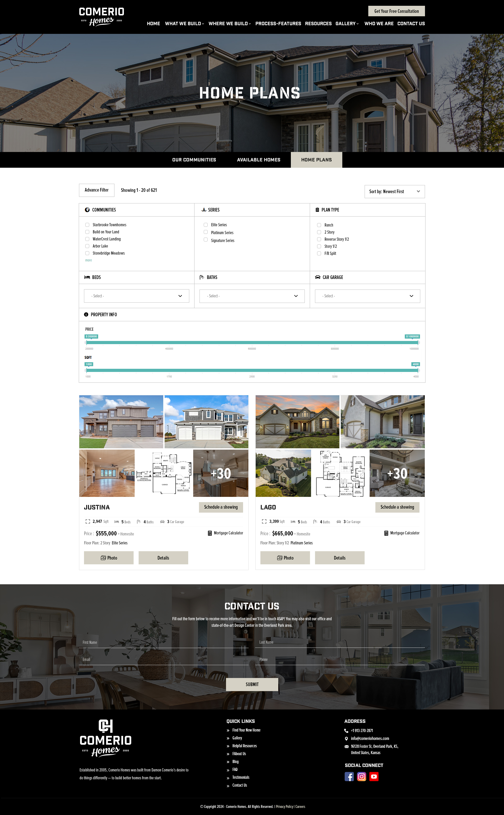Check the Starbrooke Townhomes community checkbox

[87, 225]
